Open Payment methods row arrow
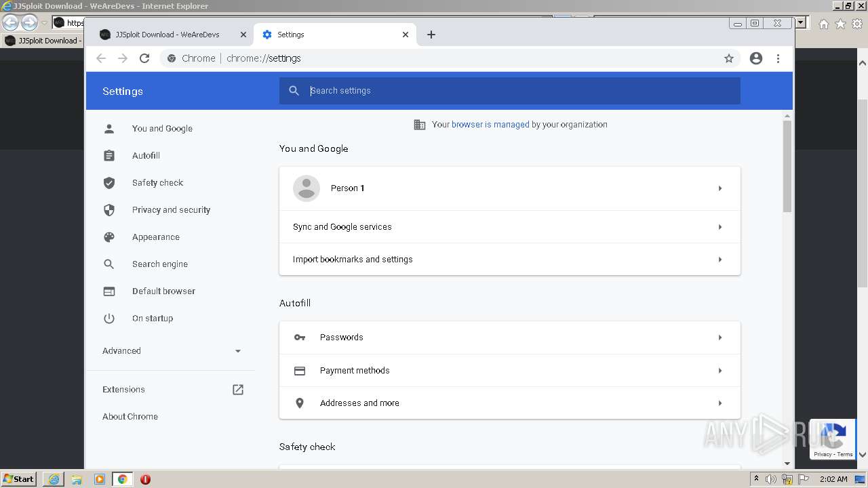 720,371
